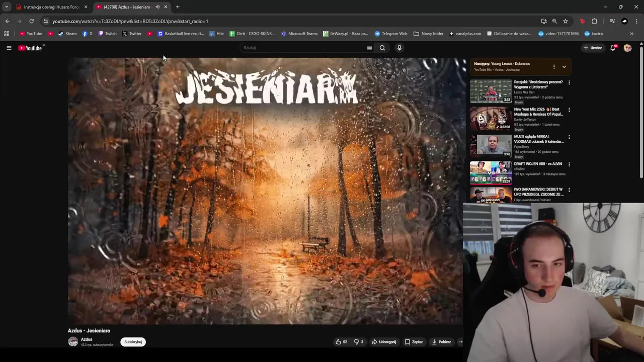This screenshot has height=362, width=644.
Task: Open the Basketball live results bookmark
Action: click(x=181, y=34)
